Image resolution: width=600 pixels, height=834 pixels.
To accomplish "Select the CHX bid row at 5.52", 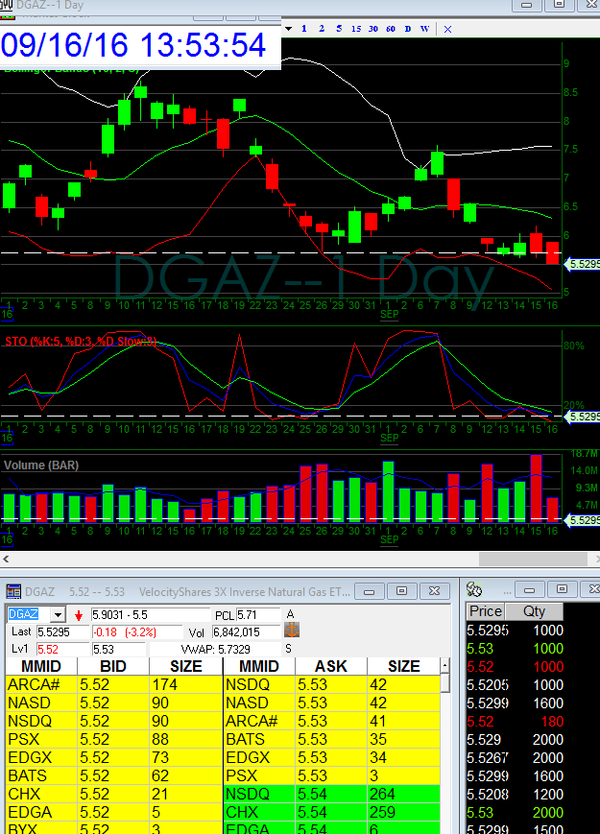I will [113, 794].
